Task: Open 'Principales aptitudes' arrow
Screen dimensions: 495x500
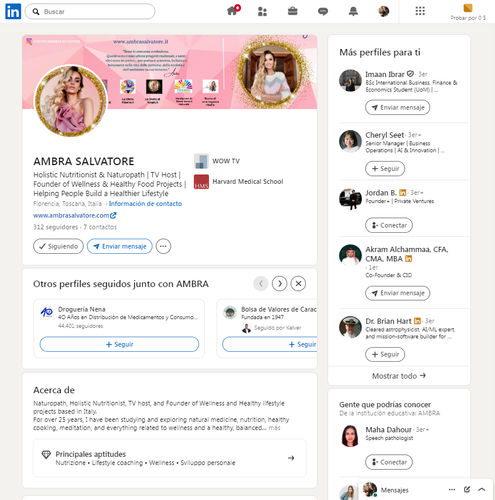Action: click(291, 458)
